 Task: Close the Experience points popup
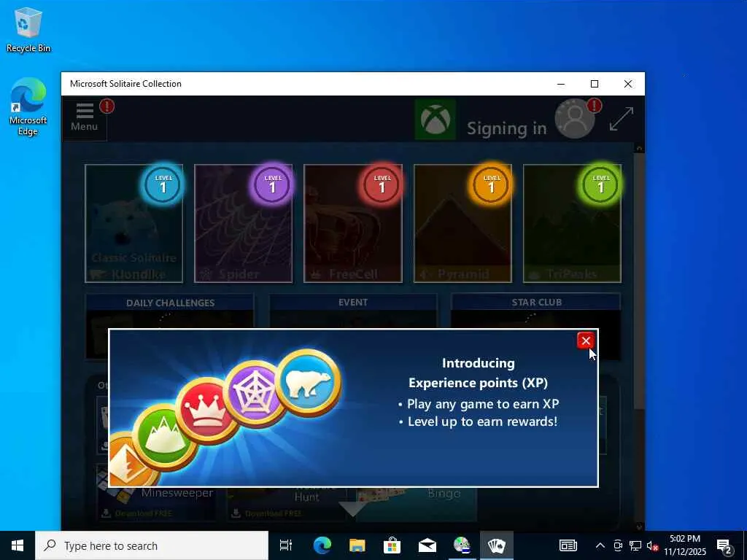pos(586,341)
